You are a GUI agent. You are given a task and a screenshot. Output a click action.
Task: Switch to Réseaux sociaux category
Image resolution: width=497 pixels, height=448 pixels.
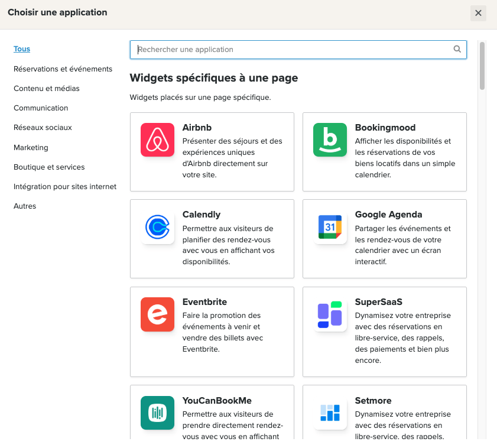pos(43,128)
